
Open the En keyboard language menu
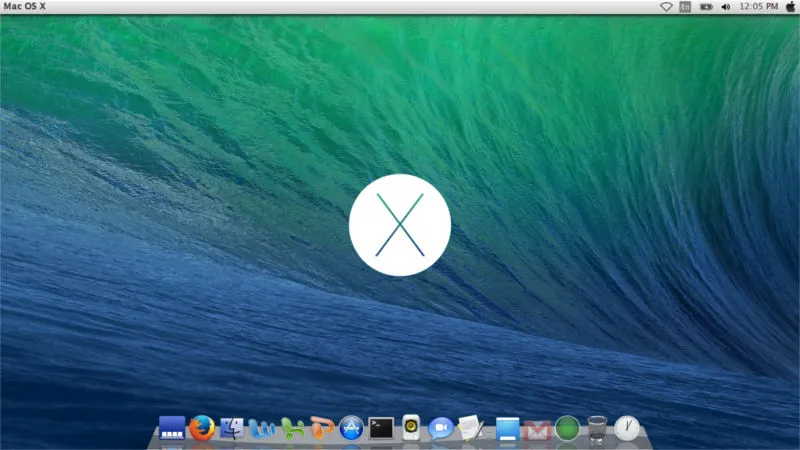tap(685, 7)
